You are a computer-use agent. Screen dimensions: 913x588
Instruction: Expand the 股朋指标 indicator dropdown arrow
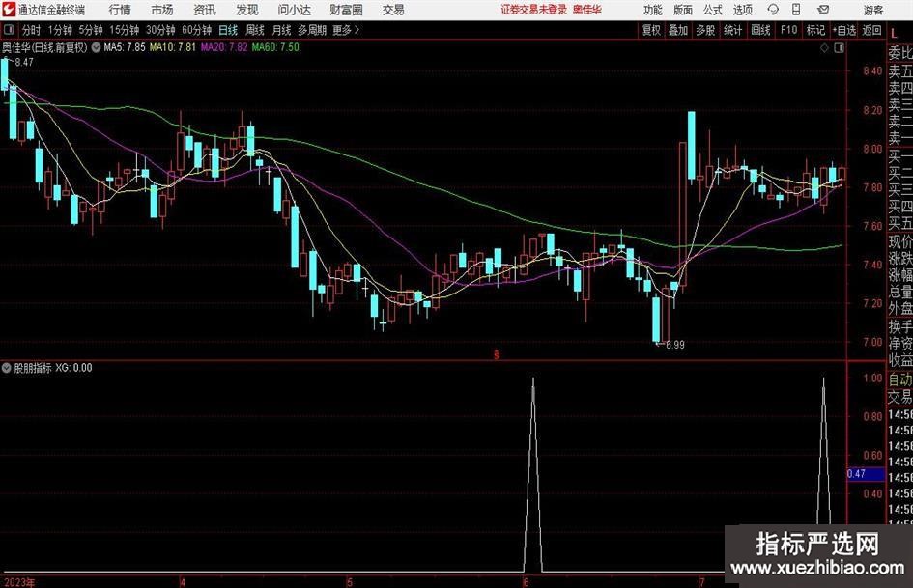click(7, 368)
